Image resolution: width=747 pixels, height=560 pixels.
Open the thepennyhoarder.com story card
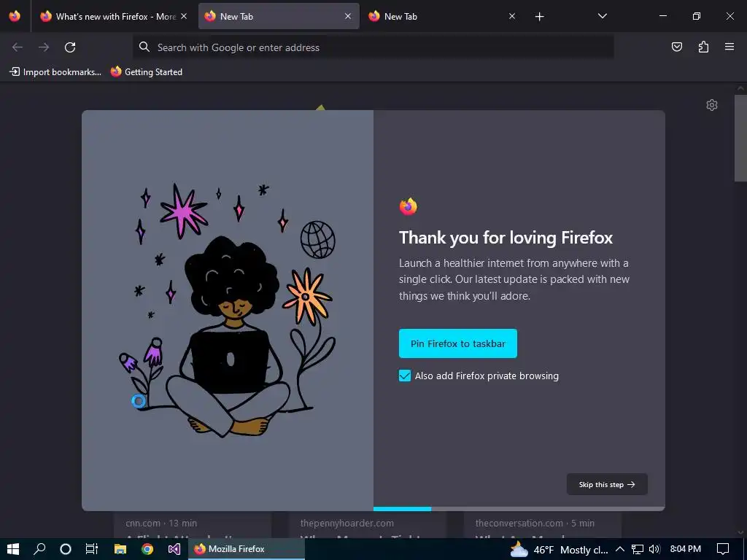pyautogui.click(x=368, y=525)
